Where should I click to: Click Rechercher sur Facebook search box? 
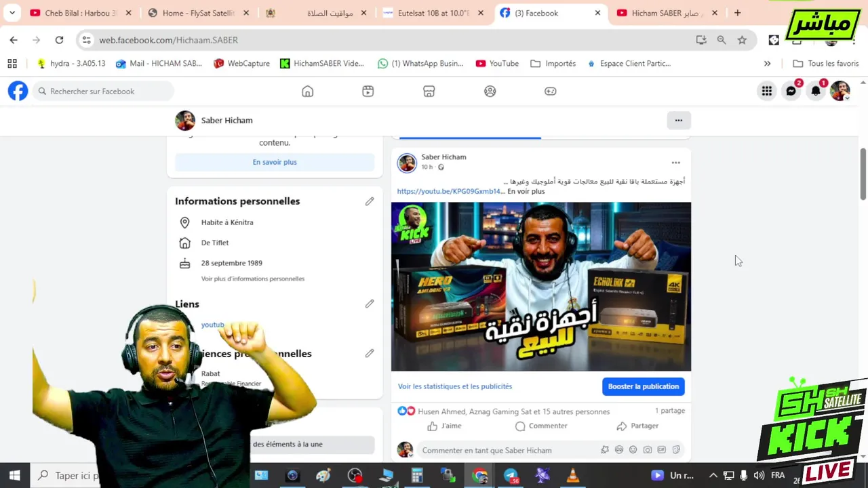(x=103, y=91)
